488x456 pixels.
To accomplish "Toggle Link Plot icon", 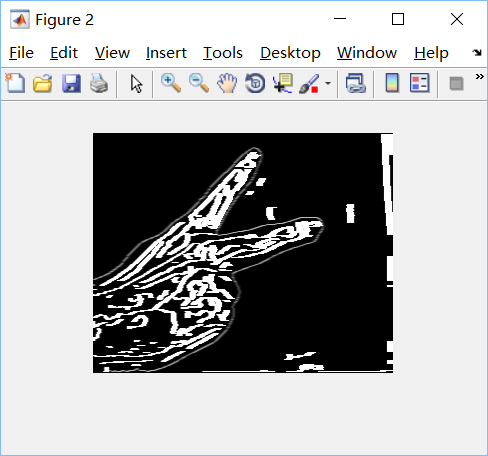I will (x=356, y=83).
